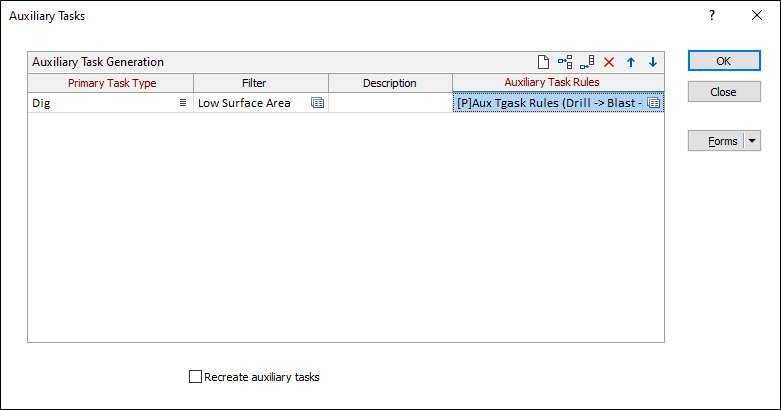Click the Forms button
Viewport: 781px width, 410px height.
(716, 141)
